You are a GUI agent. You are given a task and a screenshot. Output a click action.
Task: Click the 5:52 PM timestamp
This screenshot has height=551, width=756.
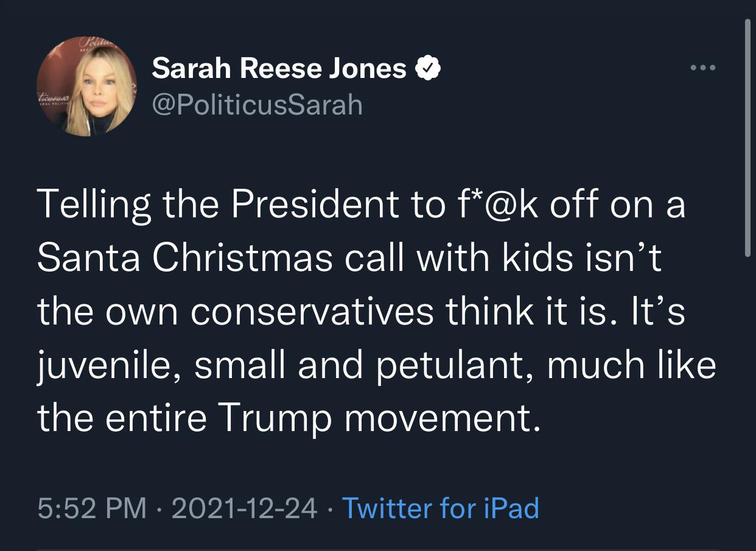tap(91, 508)
